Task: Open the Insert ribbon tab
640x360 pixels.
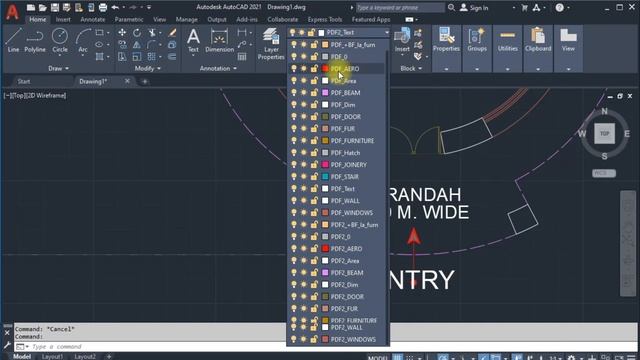Action: [63, 19]
